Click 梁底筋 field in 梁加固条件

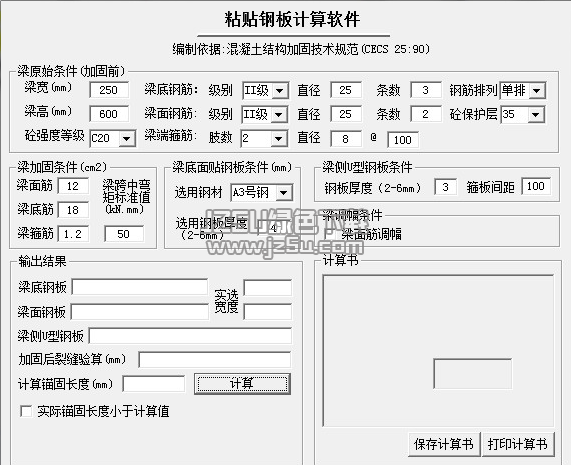pyautogui.click(x=73, y=210)
